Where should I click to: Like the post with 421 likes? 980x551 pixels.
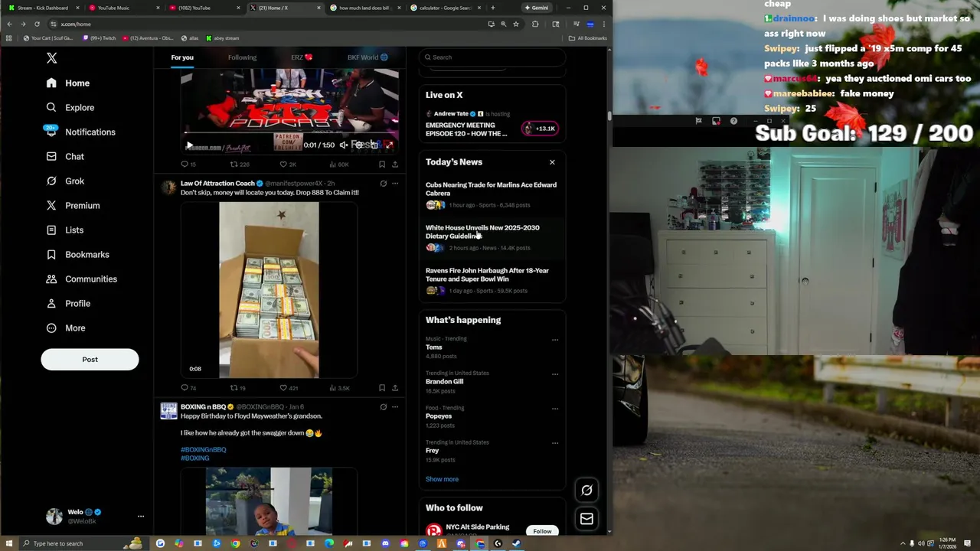pos(289,388)
